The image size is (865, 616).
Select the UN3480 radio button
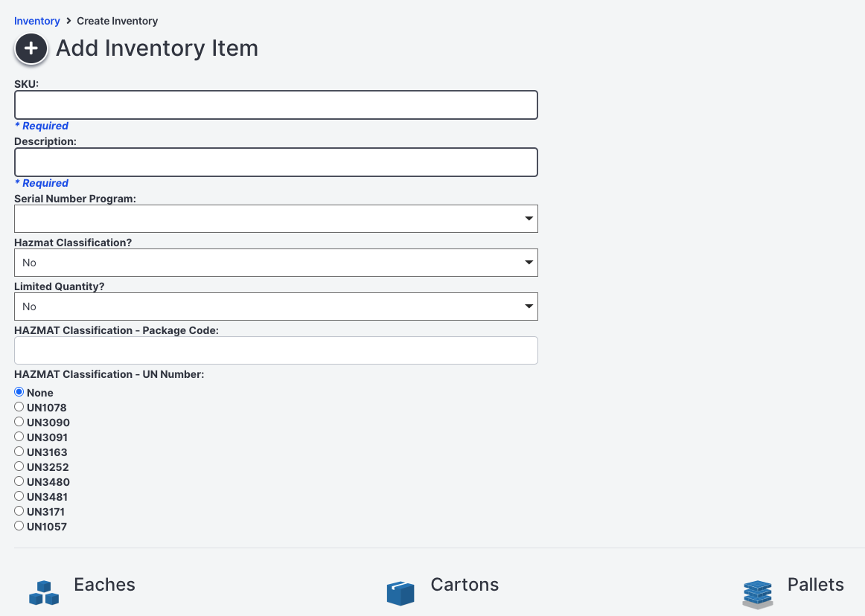19,481
